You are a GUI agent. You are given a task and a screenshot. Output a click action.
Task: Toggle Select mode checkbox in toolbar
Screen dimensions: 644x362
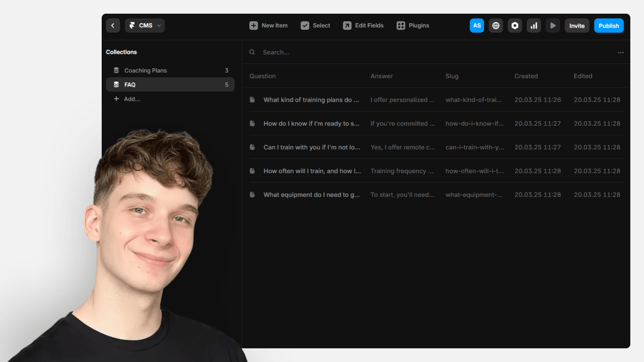click(305, 26)
